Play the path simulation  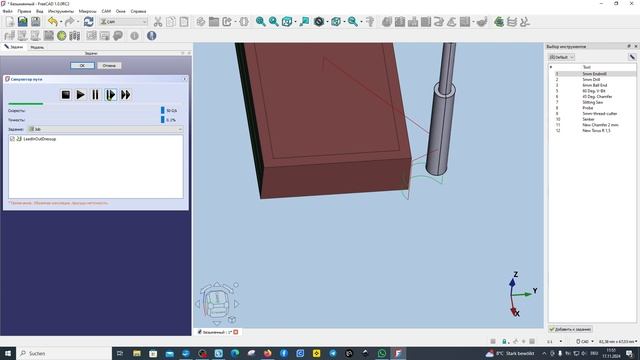(80, 95)
